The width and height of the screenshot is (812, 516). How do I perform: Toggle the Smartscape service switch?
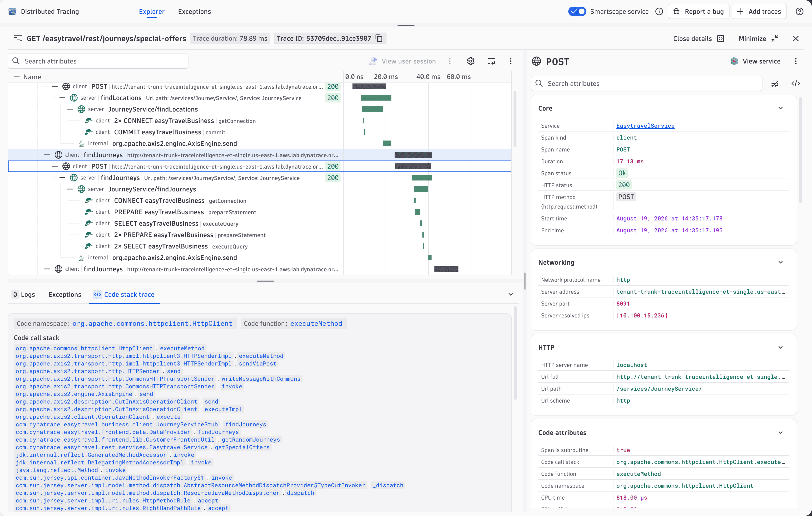pyautogui.click(x=577, y=11)
